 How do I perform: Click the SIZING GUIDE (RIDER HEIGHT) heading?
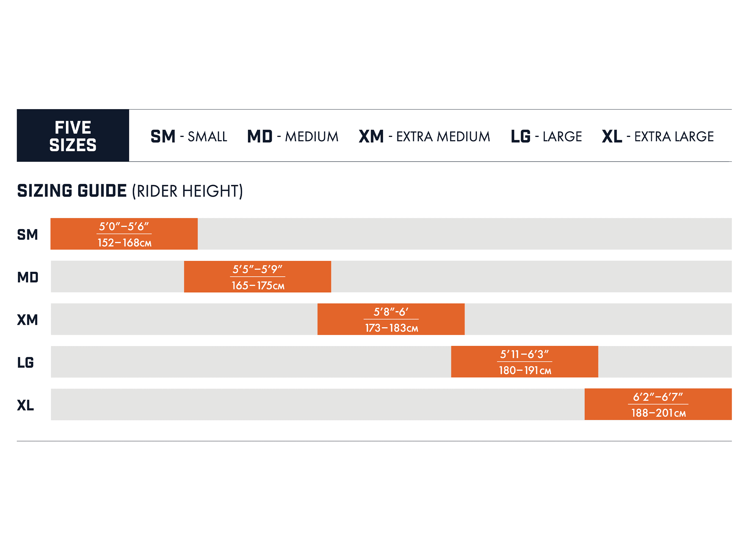coord(130,191)
